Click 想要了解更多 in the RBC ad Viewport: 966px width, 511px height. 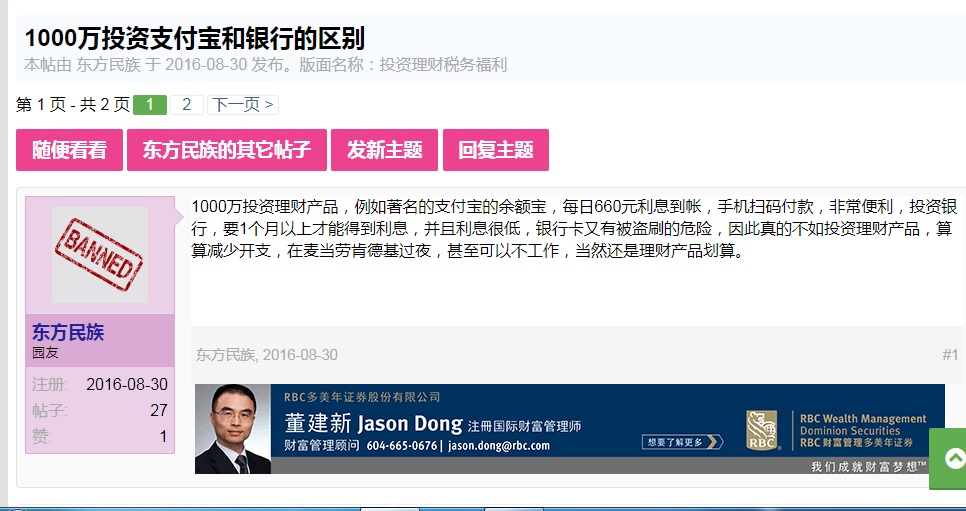click(x=683, y=441)
